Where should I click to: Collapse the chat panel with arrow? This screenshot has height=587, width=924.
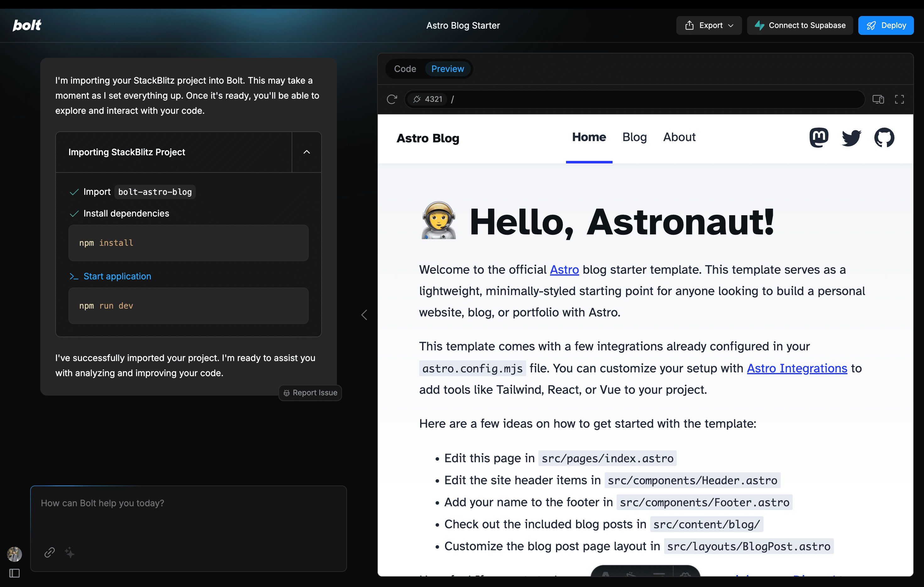[364, 315]
